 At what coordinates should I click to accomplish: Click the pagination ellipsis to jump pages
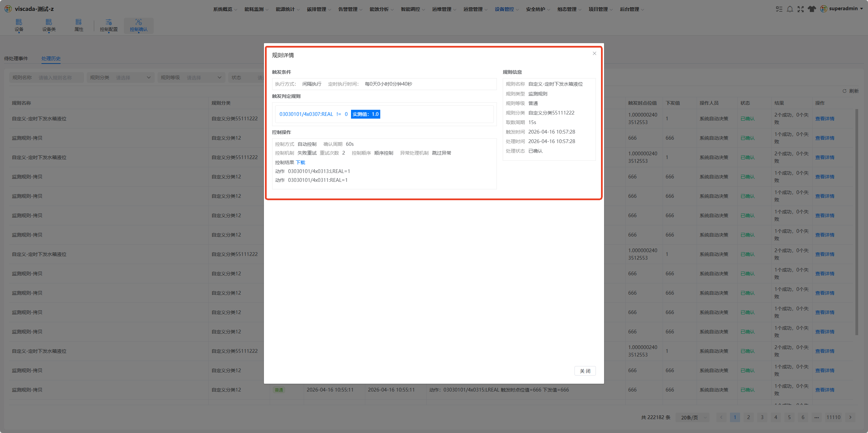[x=816, y=417]
